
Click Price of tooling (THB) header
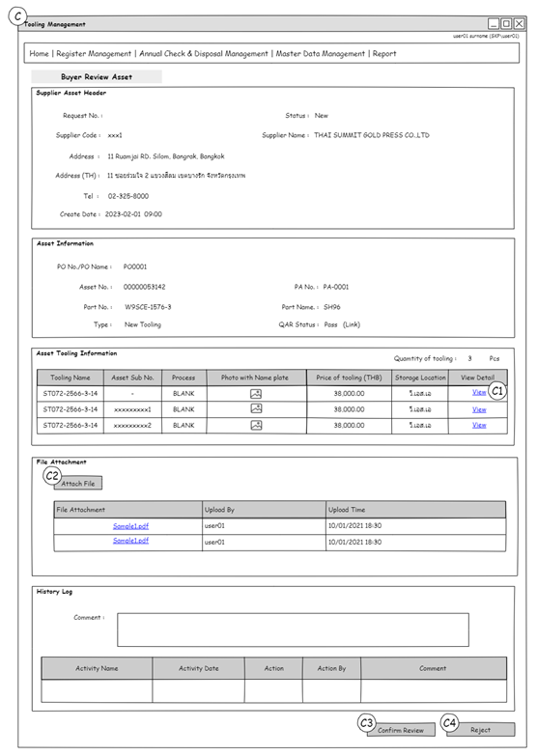coord(349,378)
